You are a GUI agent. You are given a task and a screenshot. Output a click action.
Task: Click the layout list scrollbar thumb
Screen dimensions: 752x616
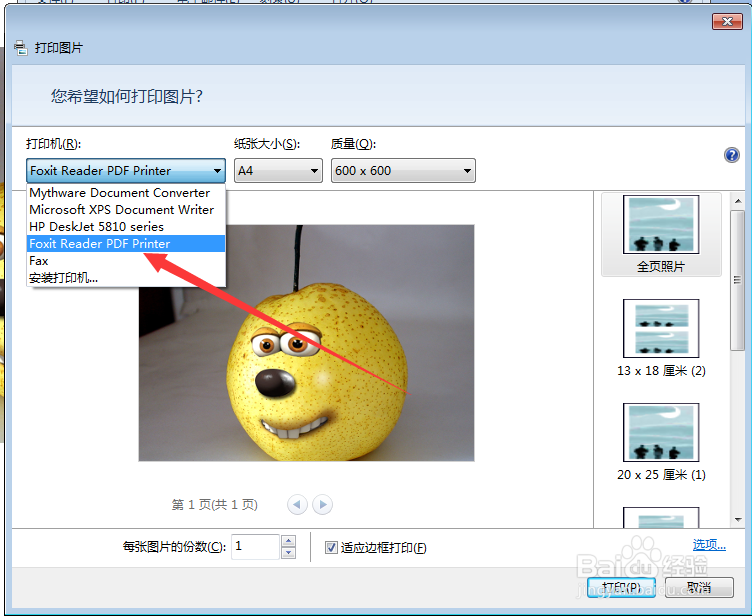point(738,280)
